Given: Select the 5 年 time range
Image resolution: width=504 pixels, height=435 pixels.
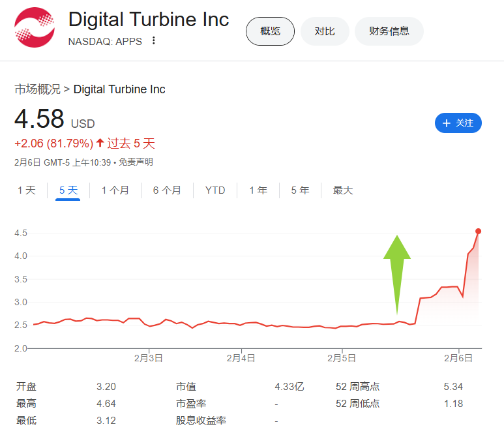Looking at the screenshot, I should click(300, 190).
